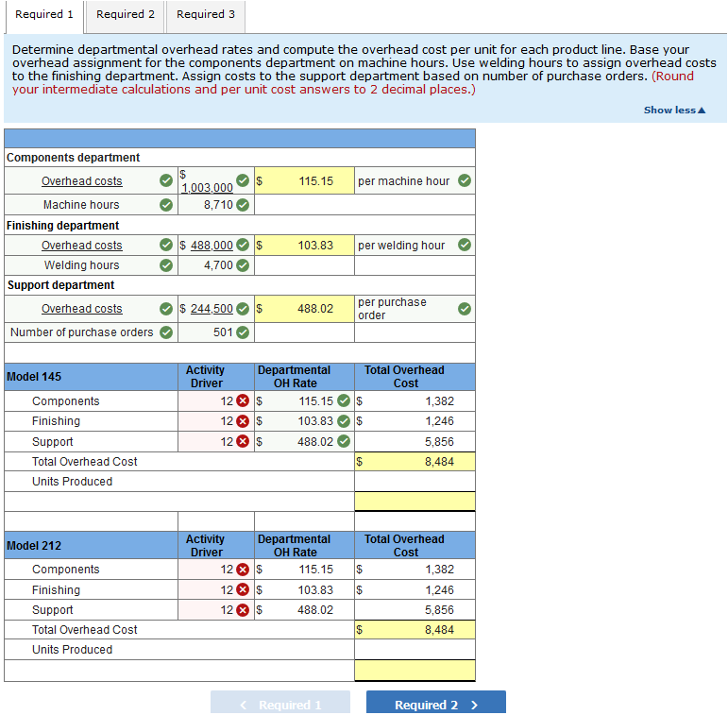Click green check beside 488,000 value
This screenshot has height=715, width=728.
coord(243,245)
